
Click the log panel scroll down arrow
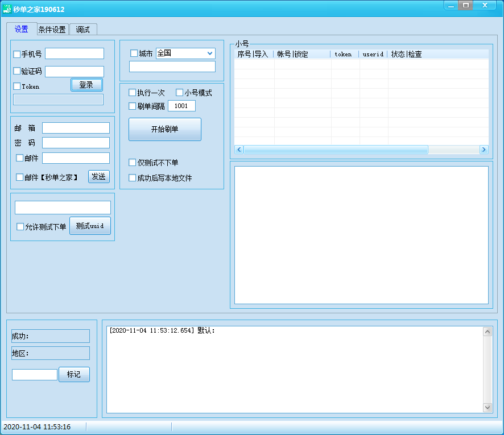click(x=487, y=407)
